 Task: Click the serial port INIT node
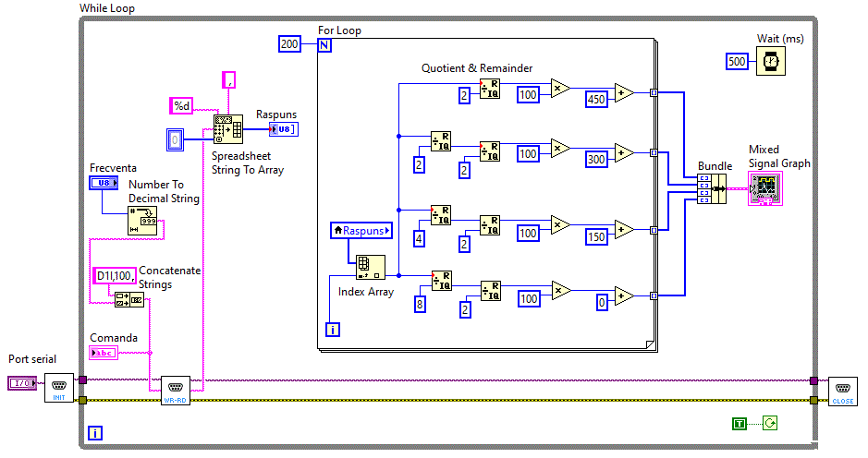(57, 389)
